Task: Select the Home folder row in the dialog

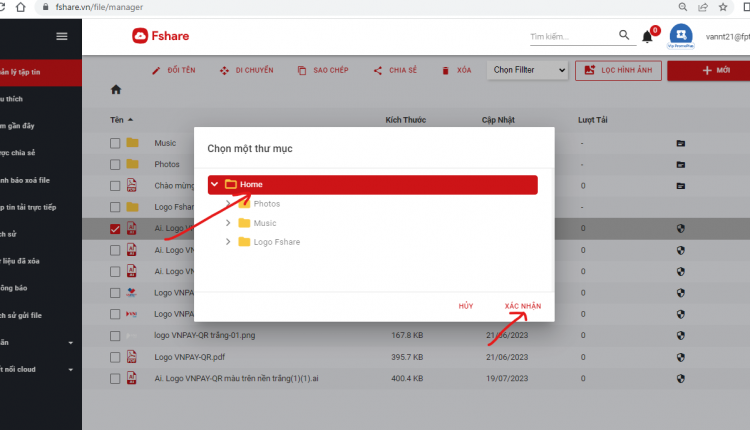Action: point(373,185)
